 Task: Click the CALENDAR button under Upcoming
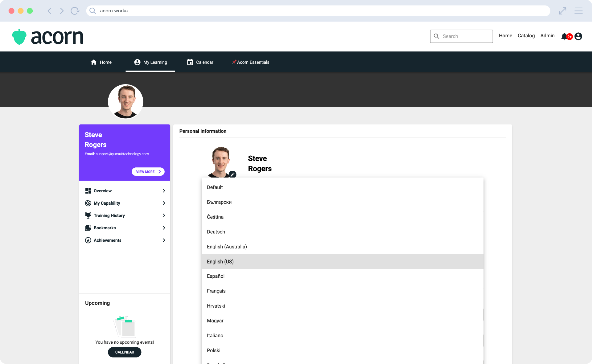[x=125, y=352]
